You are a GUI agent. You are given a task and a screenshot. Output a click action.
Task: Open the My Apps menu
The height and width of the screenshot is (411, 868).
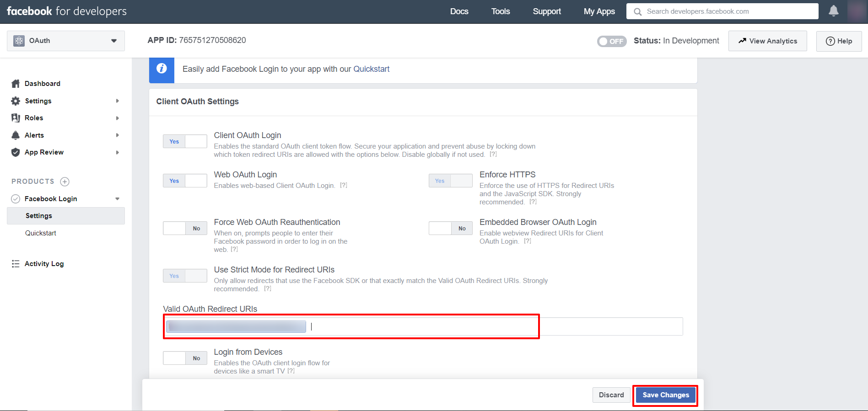tap(599, 11)
